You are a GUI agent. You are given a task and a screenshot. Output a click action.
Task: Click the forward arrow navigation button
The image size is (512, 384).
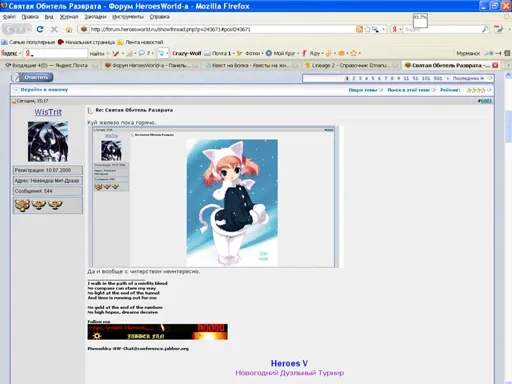[20, 30]
